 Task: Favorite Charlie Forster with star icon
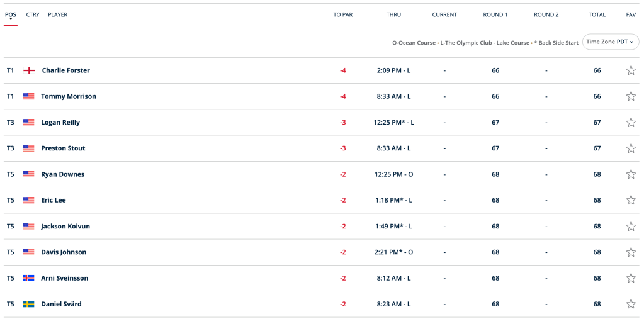tap(631, 70)
